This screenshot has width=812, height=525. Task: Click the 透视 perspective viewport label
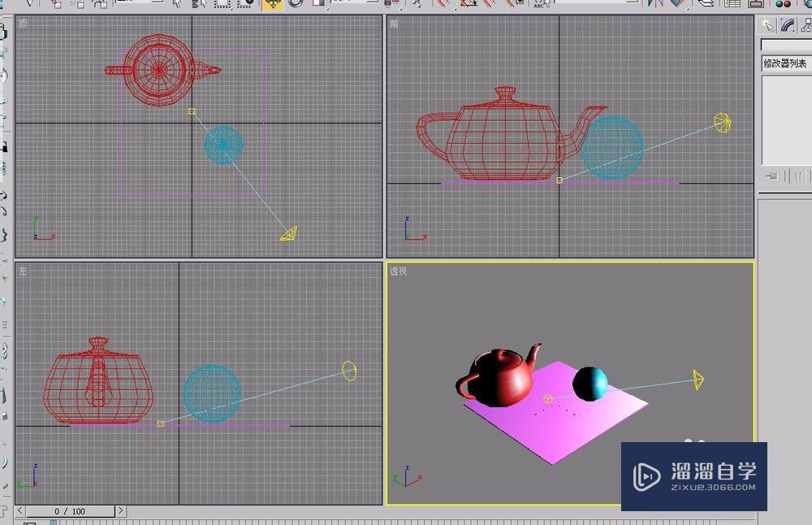point(398,271)
